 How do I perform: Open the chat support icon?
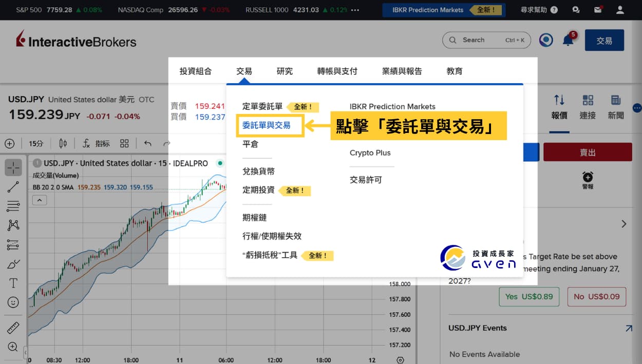point(576,10)
